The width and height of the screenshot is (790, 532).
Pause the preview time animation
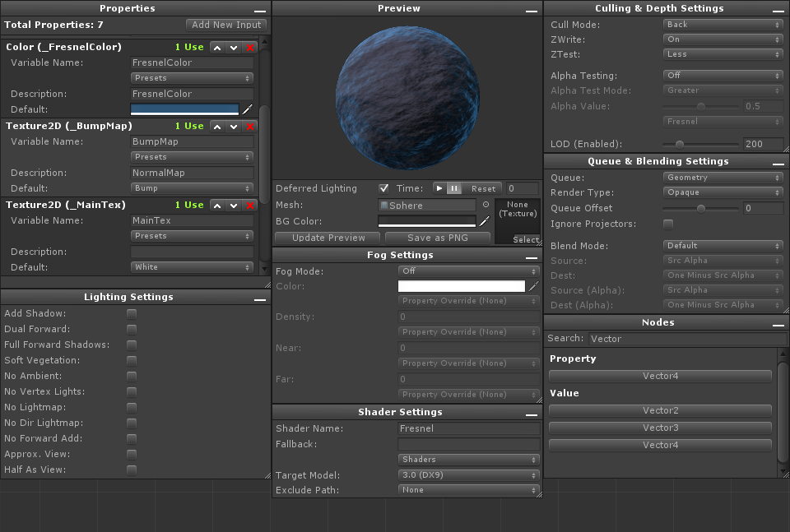[454, 189]
